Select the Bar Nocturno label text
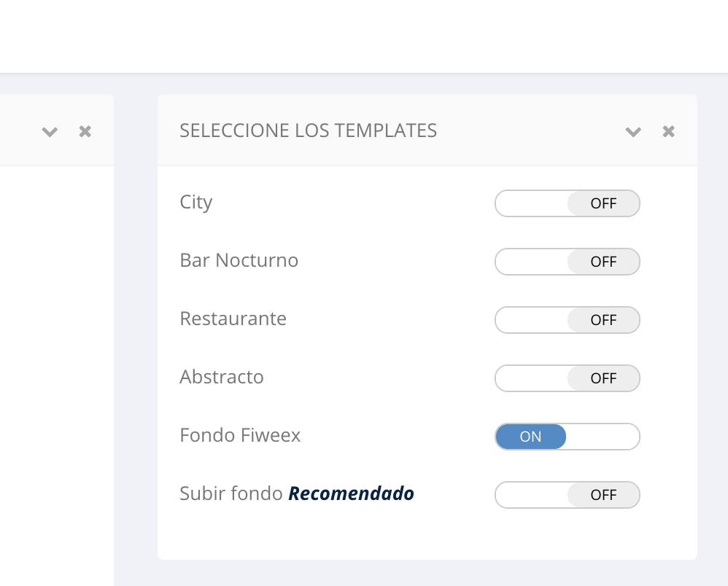 [239, 260]
